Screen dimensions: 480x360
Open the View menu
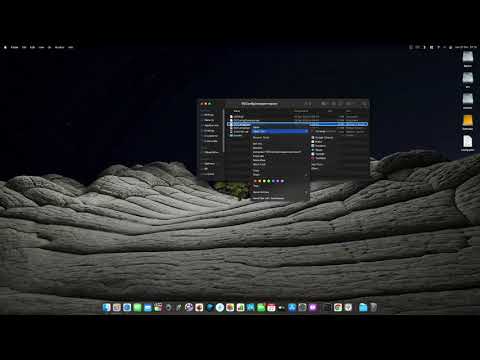click(x=41, y=47)
